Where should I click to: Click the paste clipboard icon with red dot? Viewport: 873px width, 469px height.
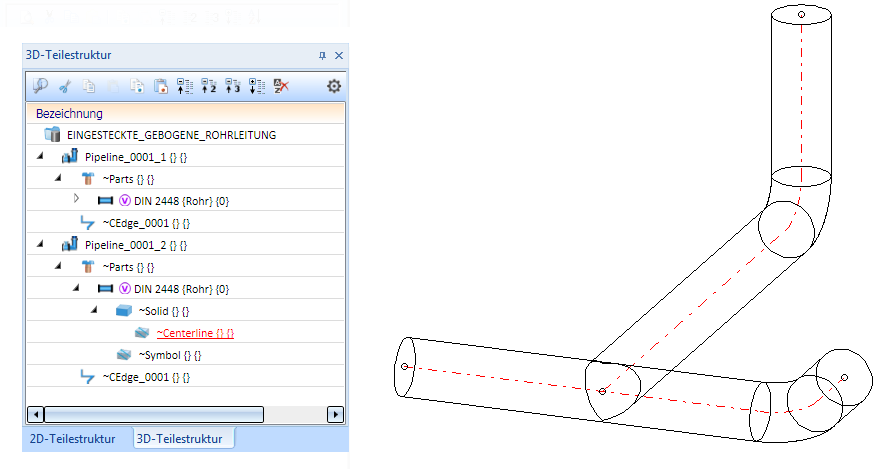161,86
